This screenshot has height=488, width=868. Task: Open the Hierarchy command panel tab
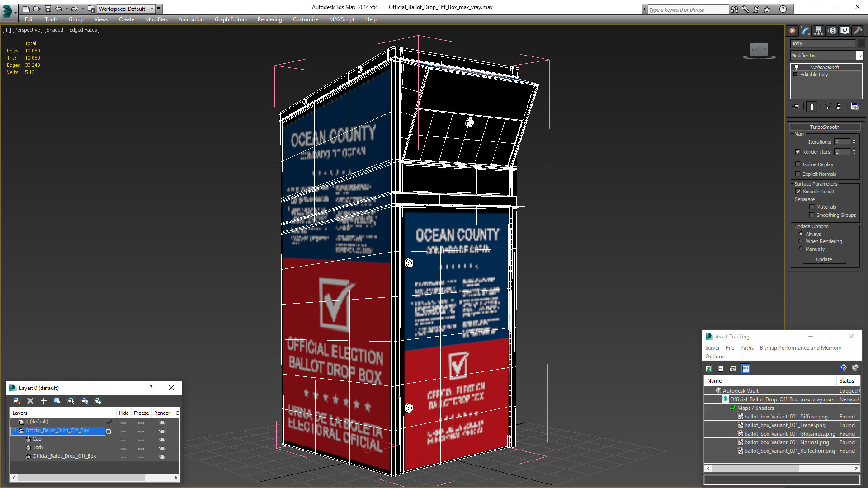point(818,31)
